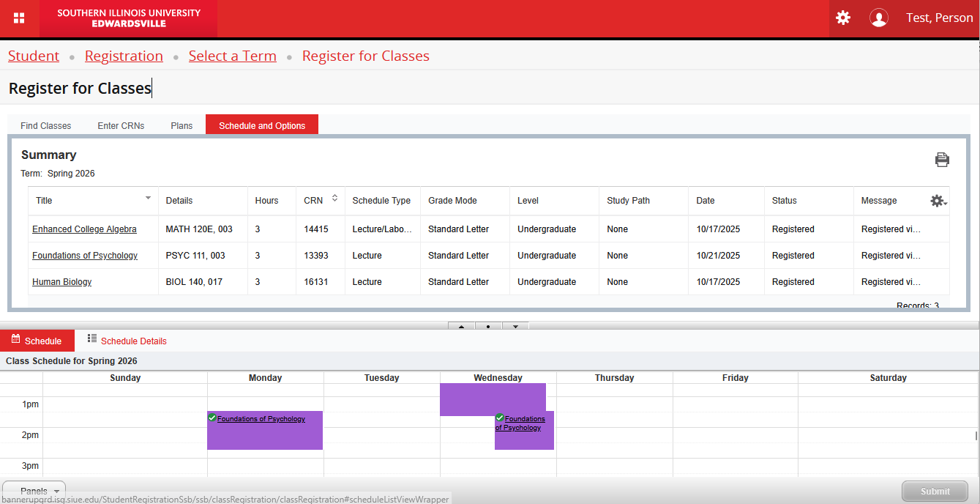Click the green check on Monday's psychology class
The width and height of the screenshot is (980, 504).
click(212, 418)
